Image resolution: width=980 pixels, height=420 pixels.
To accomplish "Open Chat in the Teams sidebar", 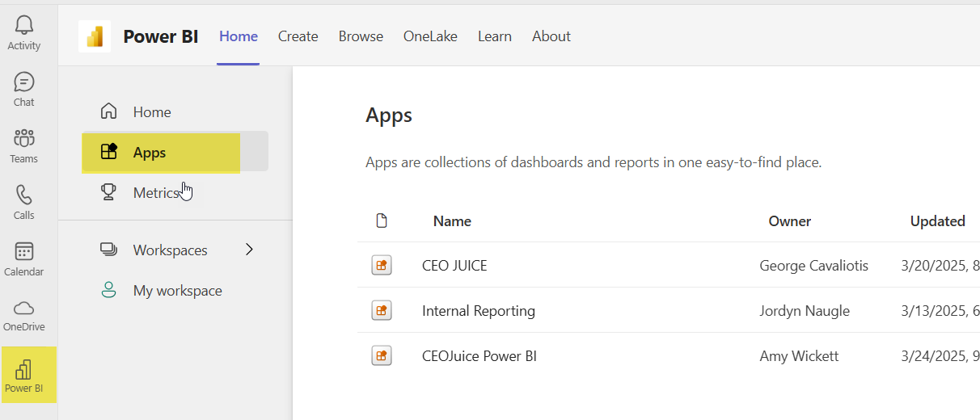I will (x=24, y=90).
